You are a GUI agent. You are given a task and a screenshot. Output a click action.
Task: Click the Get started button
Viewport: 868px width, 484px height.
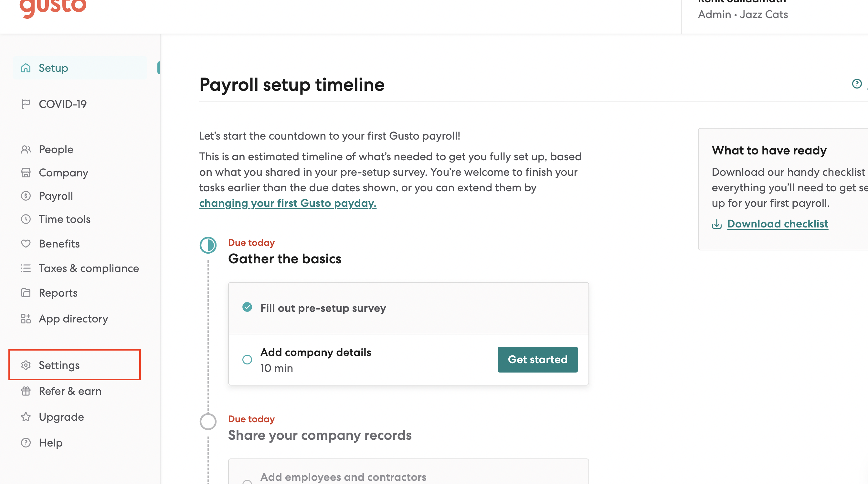(538, 359)
